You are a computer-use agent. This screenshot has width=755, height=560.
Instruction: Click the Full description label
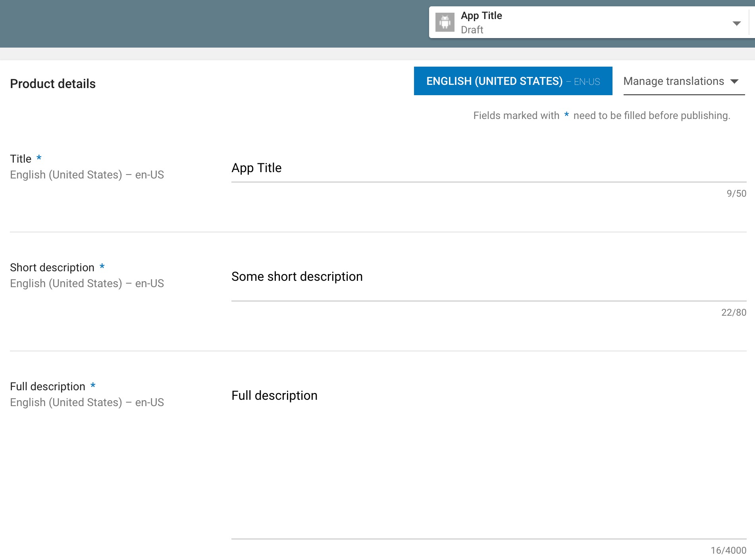point(48,386)
